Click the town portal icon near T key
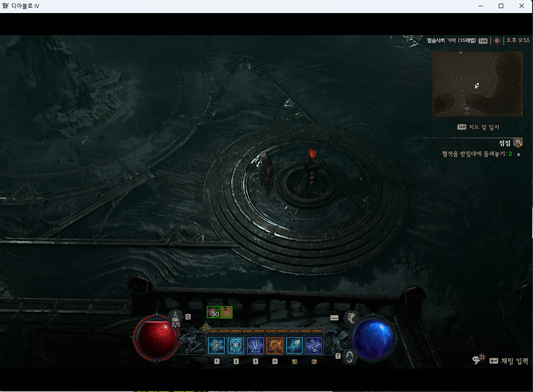 pyautogui.click(x=350, y=357)
